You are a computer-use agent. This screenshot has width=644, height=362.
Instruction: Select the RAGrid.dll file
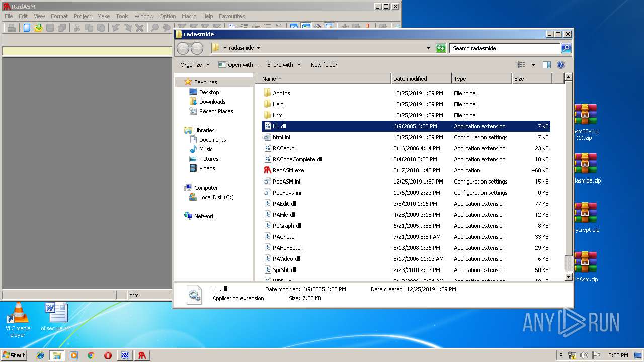[406, 237]
